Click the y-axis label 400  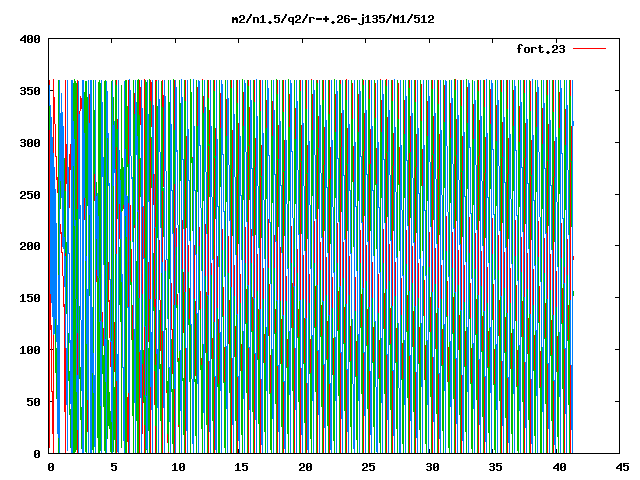pyautogui.click(x=30, y=39)
